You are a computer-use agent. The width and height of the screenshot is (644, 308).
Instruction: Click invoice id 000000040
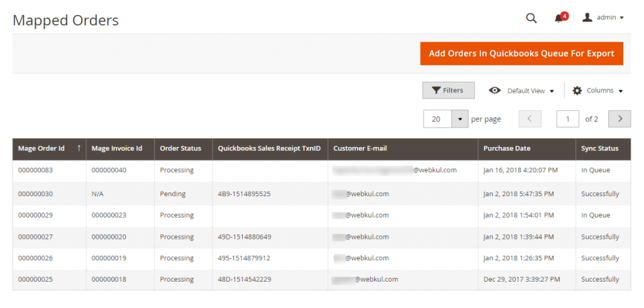point(109,170)
